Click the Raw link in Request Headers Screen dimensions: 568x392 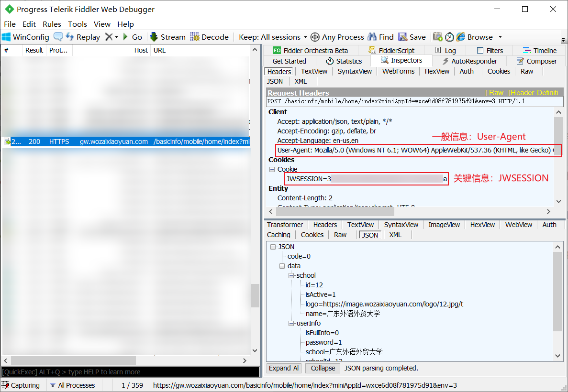[x=496, y=93]
